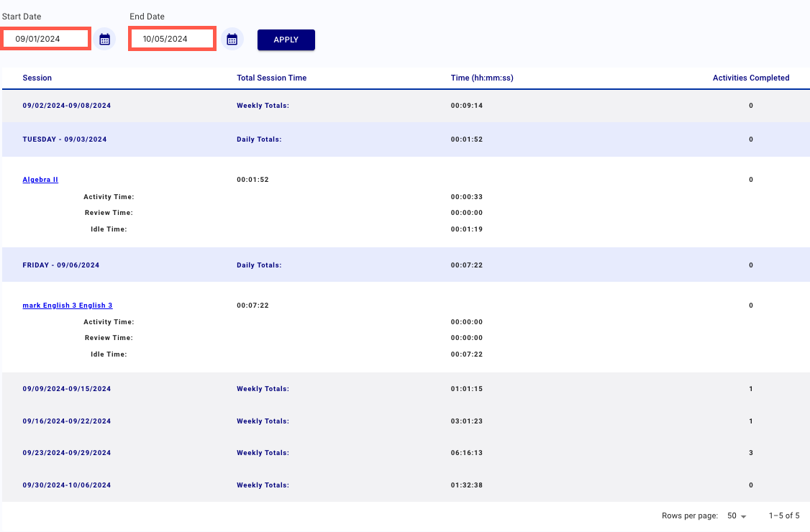Open the Rows per page dropdown

click(736, 515)
